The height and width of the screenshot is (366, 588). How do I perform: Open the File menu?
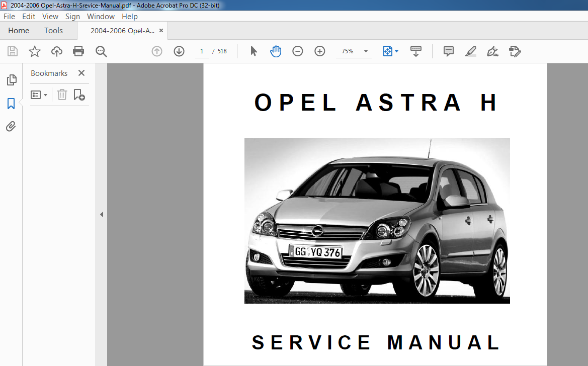pos(9,17)
